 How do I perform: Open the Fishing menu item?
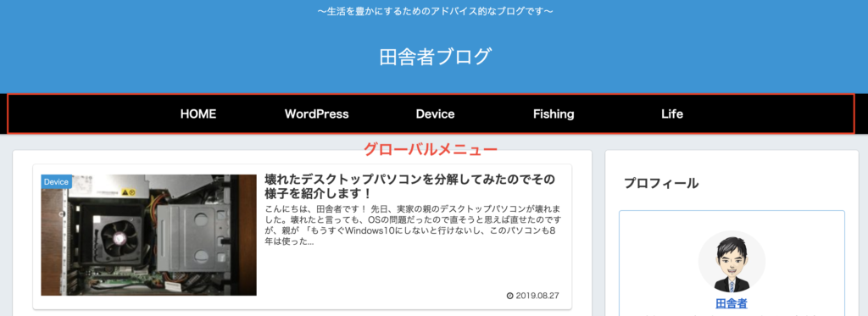(554, 114)
